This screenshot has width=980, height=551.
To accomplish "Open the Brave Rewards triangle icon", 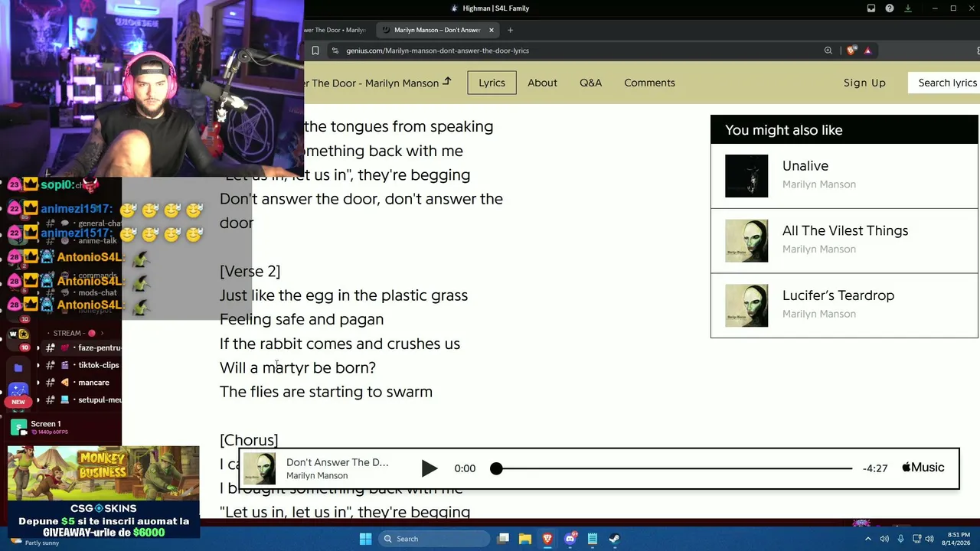I will (867, 51).
